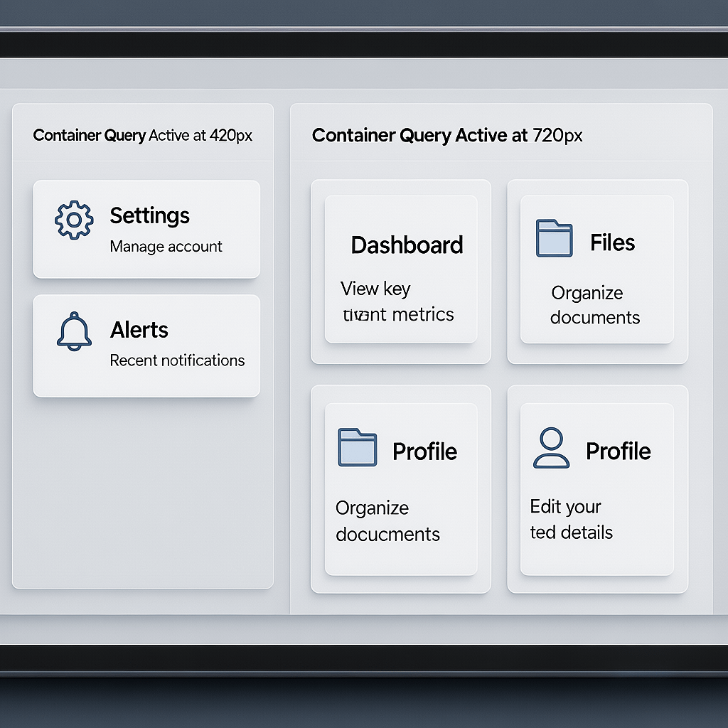Select the Profile card with the person icon
728x728 pixels.
click(x=597, y=487)
